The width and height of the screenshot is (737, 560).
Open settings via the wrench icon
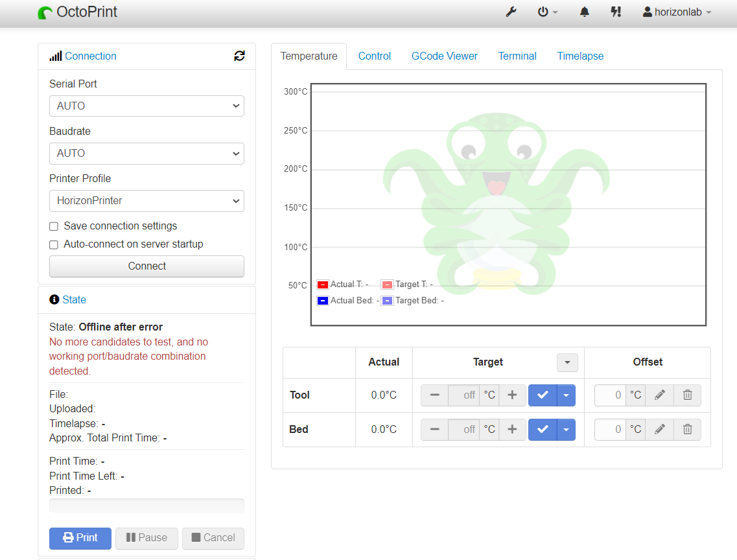[x=511, y=12]
